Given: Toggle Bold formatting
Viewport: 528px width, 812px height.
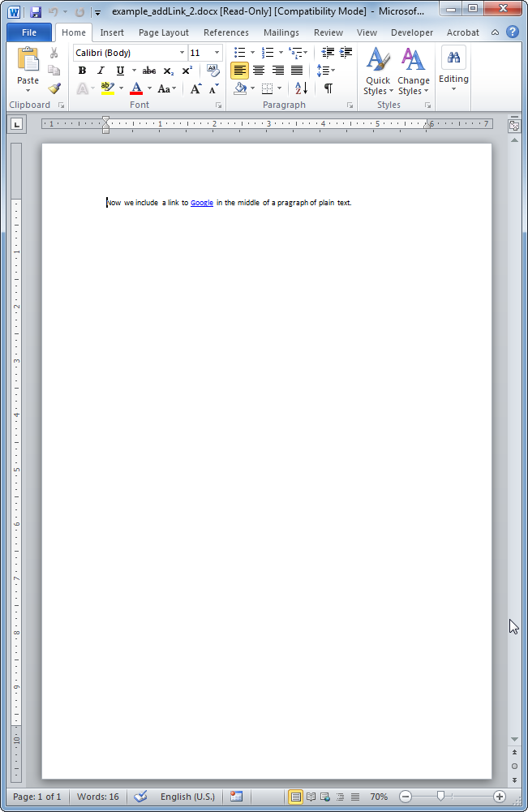Looking at the screenshot, I should coord(82,71).
